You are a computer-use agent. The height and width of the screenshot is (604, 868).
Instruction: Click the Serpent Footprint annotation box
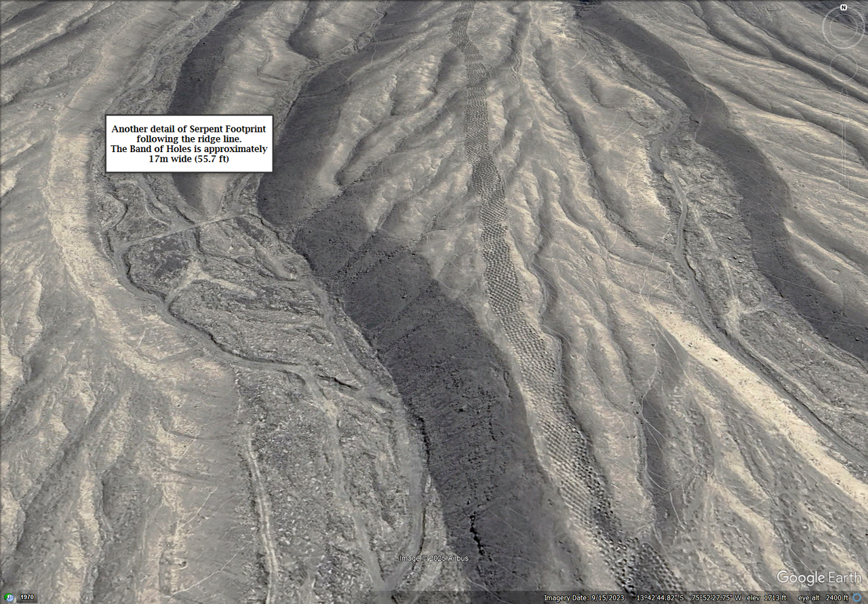[189, 143]
